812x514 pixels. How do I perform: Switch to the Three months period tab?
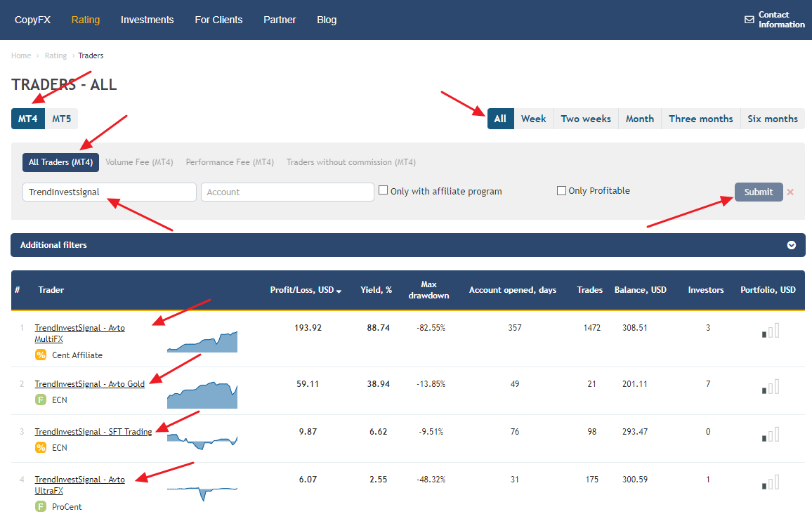click(700, 119)
